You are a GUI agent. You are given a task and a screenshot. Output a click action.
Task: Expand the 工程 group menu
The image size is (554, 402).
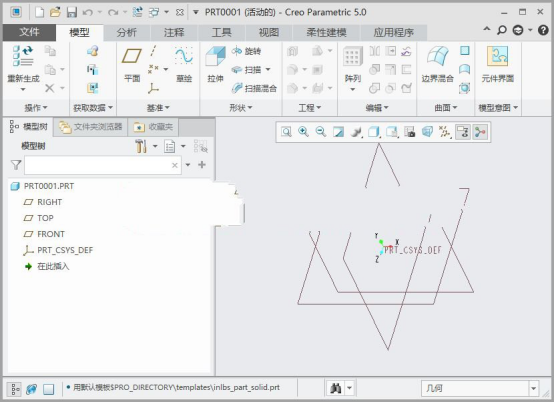click(310, 107)
